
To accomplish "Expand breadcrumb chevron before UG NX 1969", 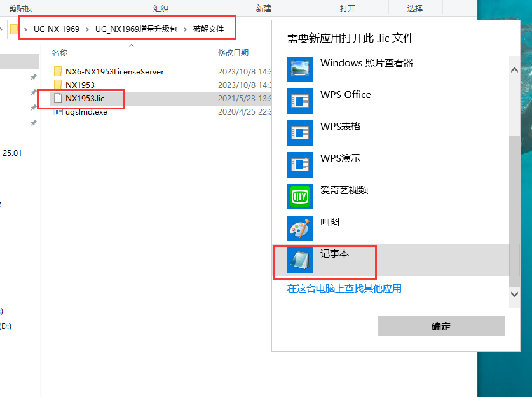I will click(25, 29).
